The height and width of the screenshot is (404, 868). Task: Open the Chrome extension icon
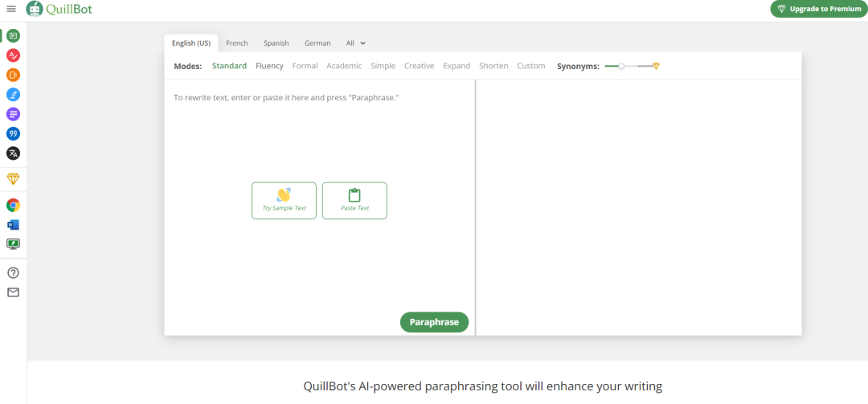coord(14,206)
